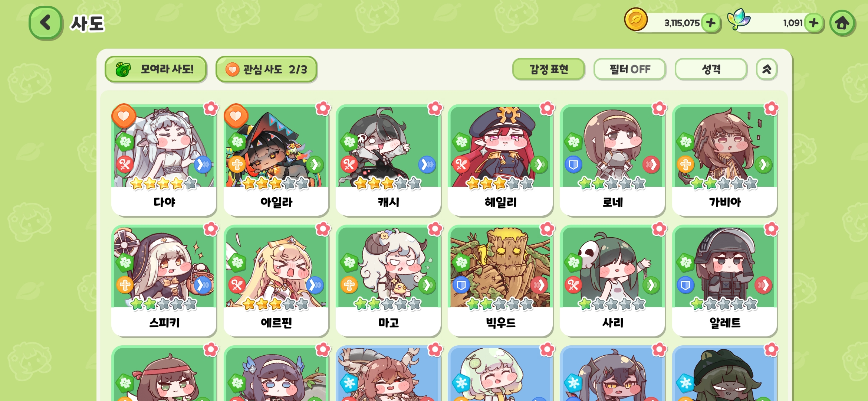Open the 관심 사도 2/3 list
Viewport: 868px width, 401px height.
pyautogui.click(x=266, y=69)
